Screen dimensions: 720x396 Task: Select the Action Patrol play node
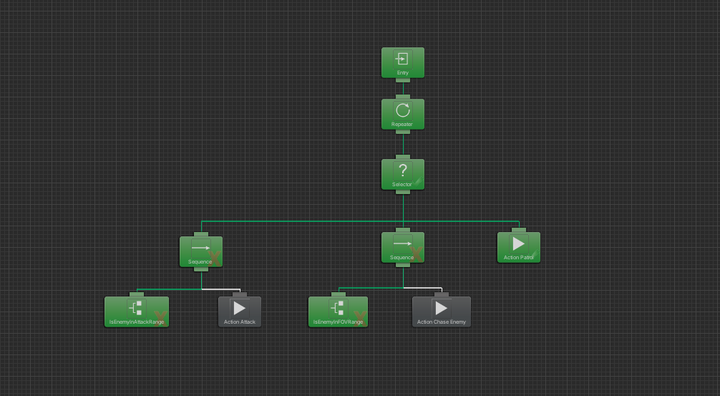tap(518, 248)
